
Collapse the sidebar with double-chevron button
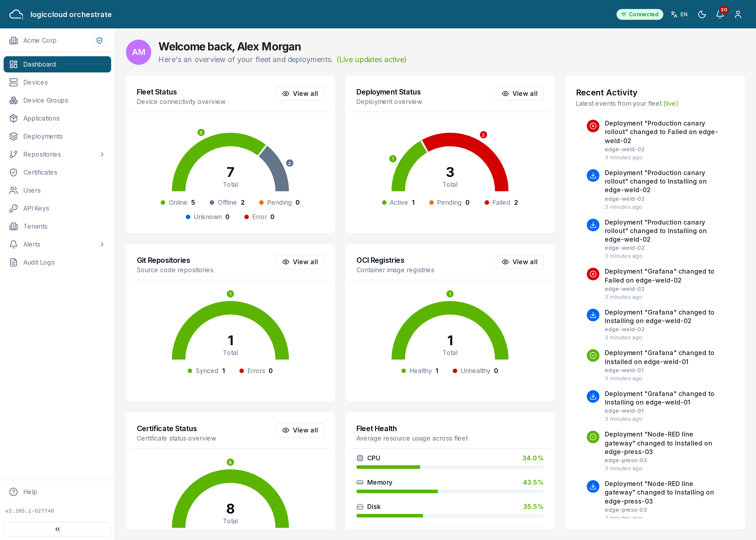point(57,529)
